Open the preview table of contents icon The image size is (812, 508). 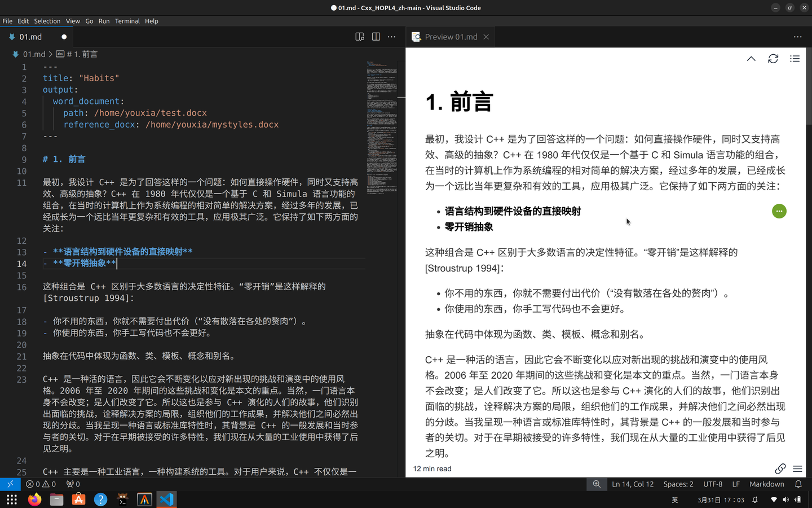point(795,59)
